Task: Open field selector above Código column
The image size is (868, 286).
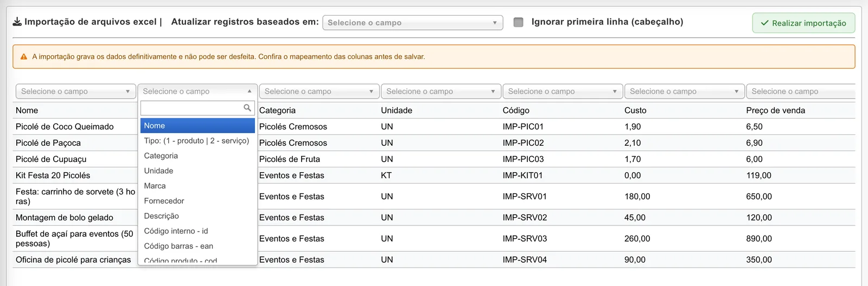Action: coord(563,92)
